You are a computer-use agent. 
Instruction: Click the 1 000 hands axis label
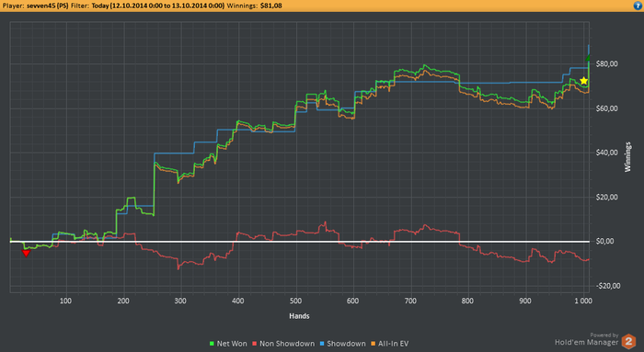coord(583,301)
